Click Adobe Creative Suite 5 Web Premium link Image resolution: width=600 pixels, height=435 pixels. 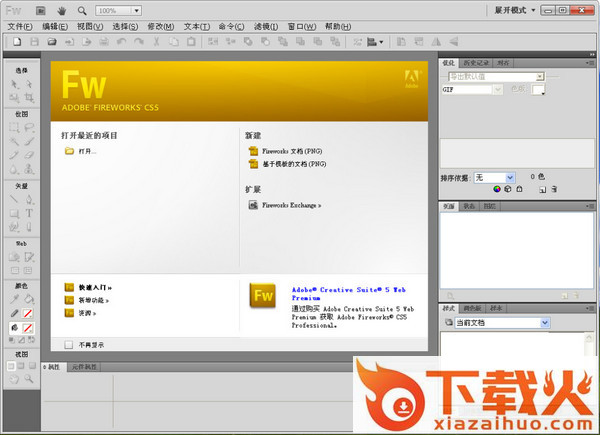(x=349, y=294)
